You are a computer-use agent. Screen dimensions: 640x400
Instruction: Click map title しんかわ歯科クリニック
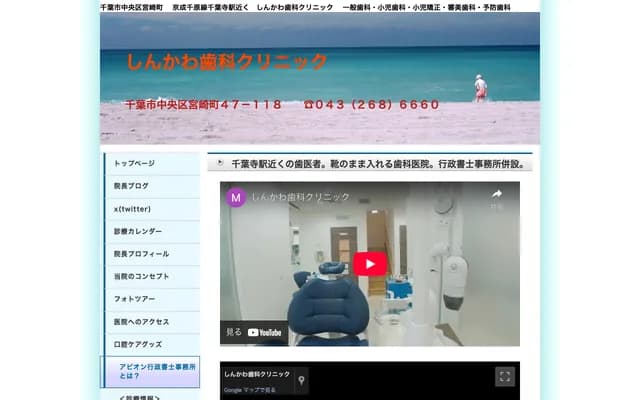point(257,374)
